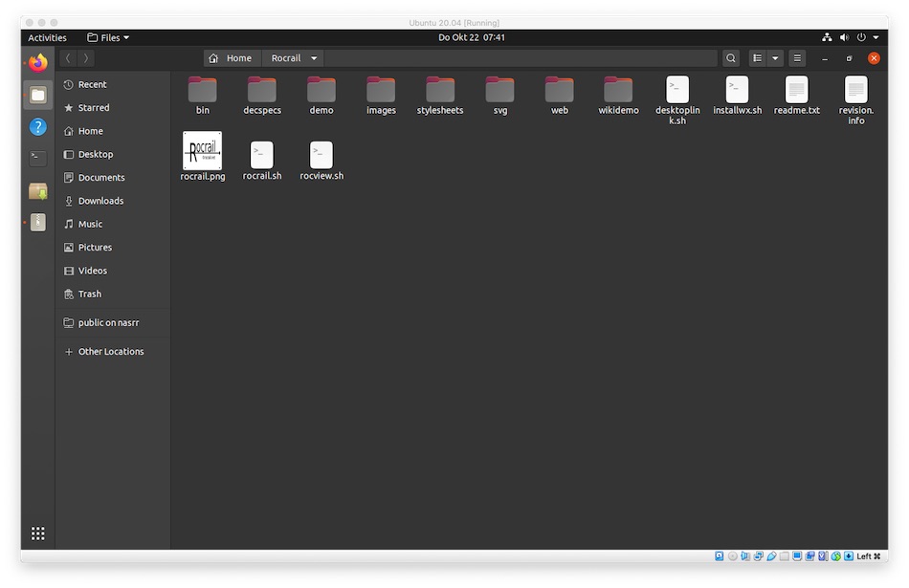This screenshot has width=909, height=588.
Task: Click the rocrail.png image thumbnail
Action: point(202,151)
